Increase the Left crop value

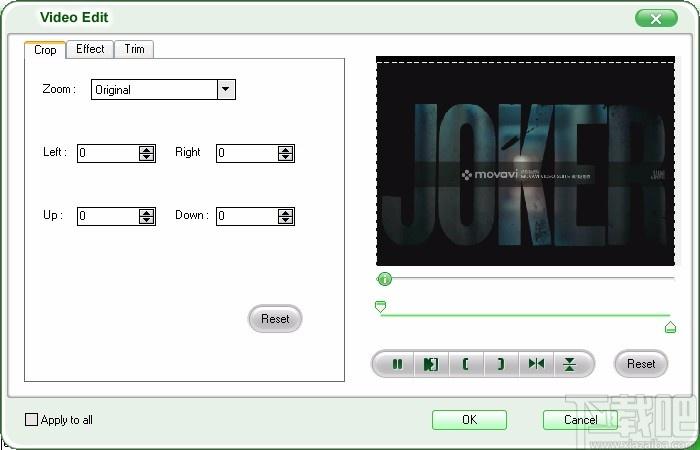(x=147, y=150)
